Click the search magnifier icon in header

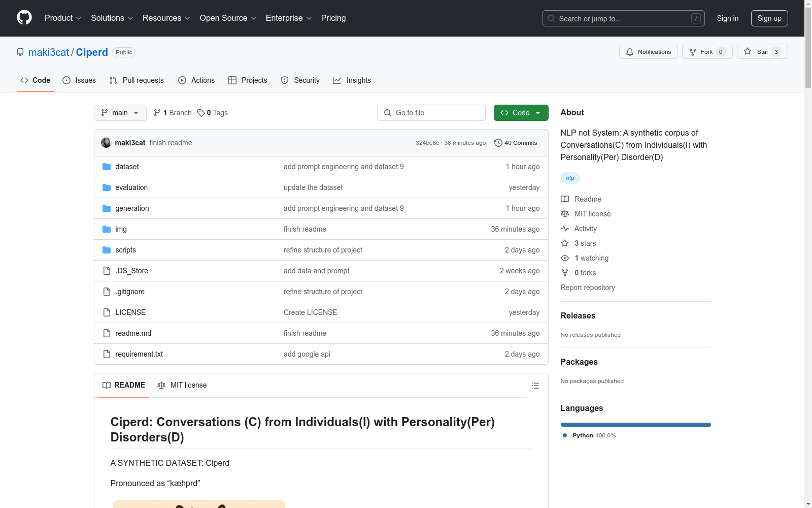pyautogui.click(x=551, y=18)
